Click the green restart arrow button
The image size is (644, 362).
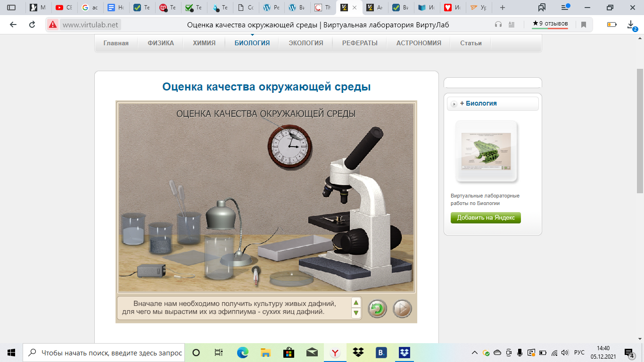pos(377,309)
